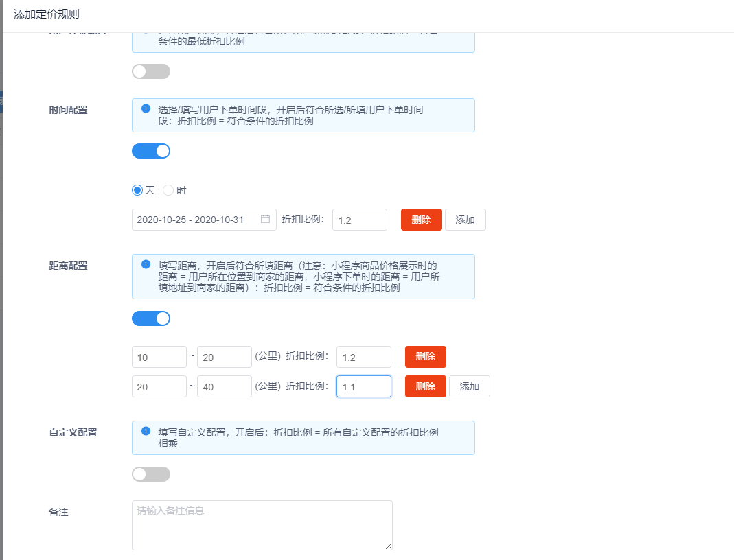This screenshot has width=734, height=560.
Task: Enable the 自定义配置 toggle switch
Action: point(151,474)
